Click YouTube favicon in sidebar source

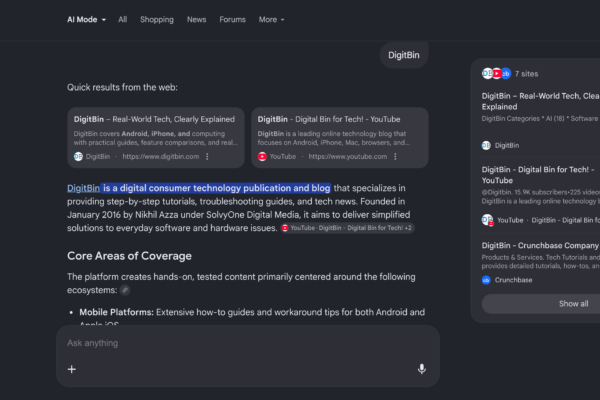[488, 220]
